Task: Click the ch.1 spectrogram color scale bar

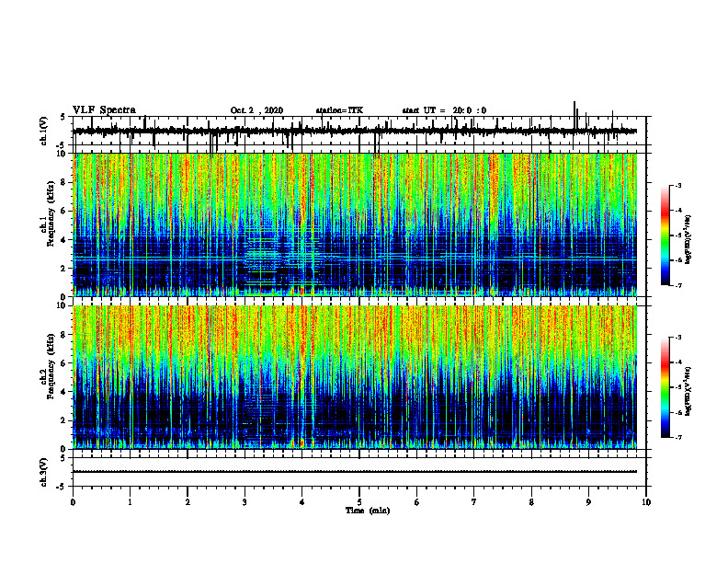Action: coord(665,236)
